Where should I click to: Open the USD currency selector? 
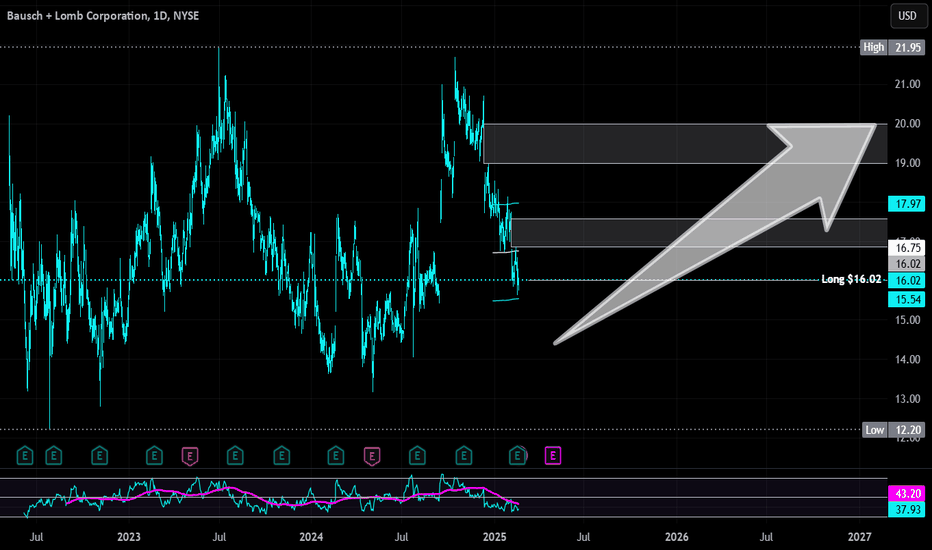click(907, 16)
